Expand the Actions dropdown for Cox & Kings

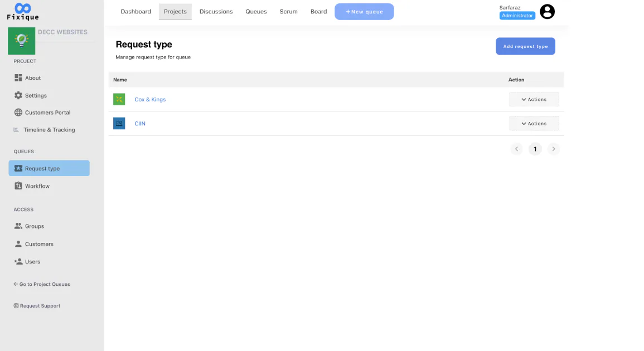534,99
